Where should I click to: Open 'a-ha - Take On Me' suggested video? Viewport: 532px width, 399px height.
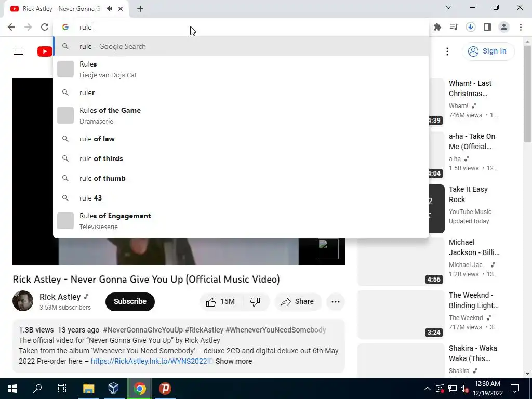click(472, 141)
